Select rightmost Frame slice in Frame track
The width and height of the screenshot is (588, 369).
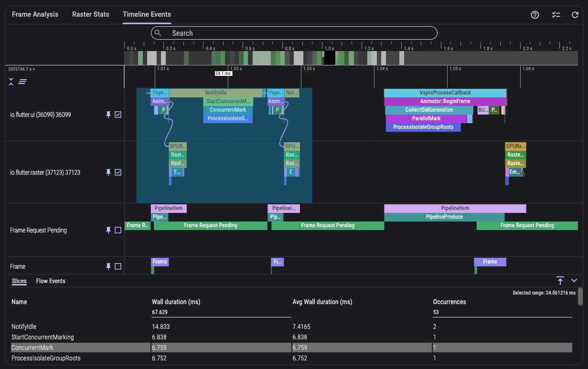coord(490,262)
